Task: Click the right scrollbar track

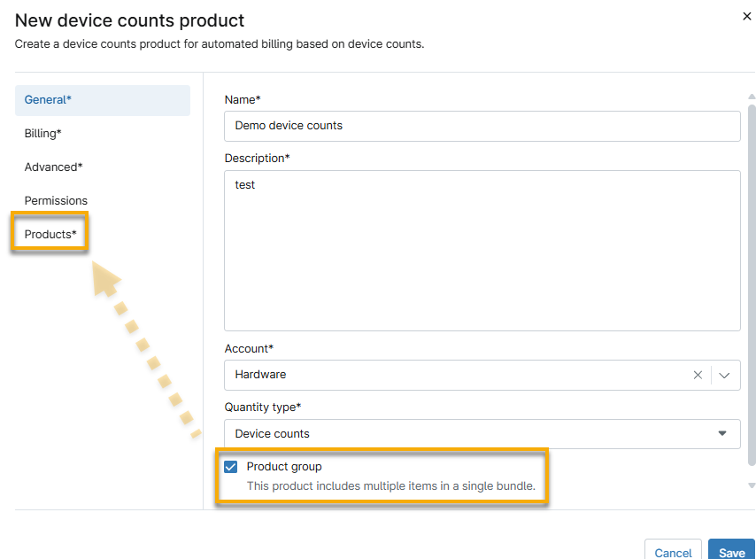Action: (750, 292)
